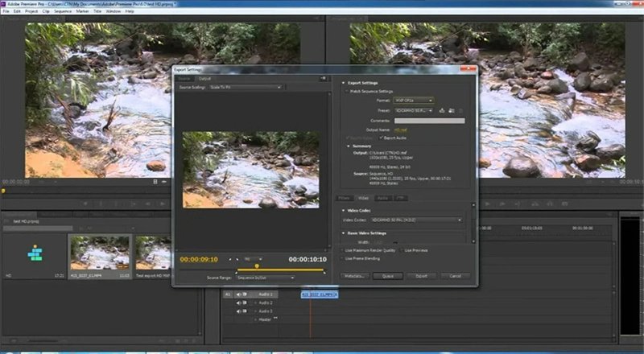Click the Cancel button
This screenshot has width=644, height=354.
pyautogui.click(x=455, y=276)
